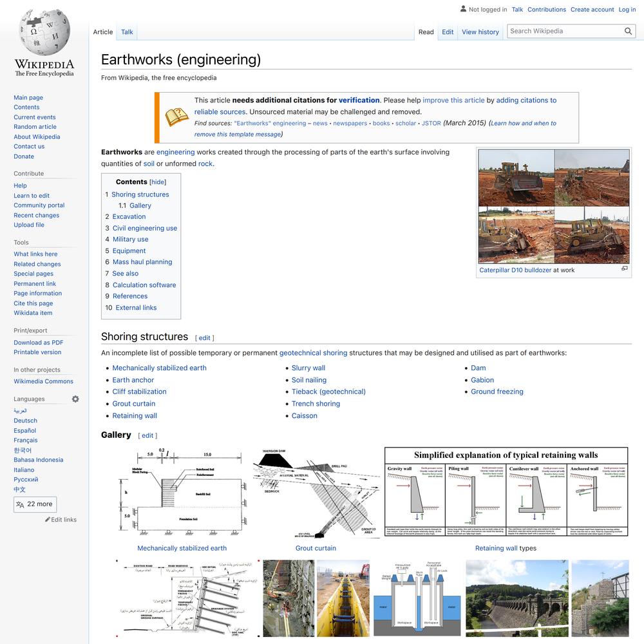Select the Read tab
The width and height of the screenshot is (644, 644).
pos(426,32)
